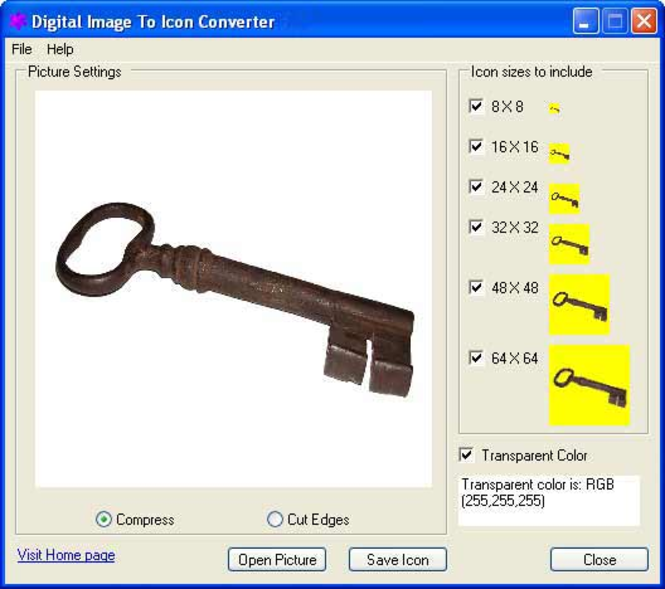Open the File menu

22,49
